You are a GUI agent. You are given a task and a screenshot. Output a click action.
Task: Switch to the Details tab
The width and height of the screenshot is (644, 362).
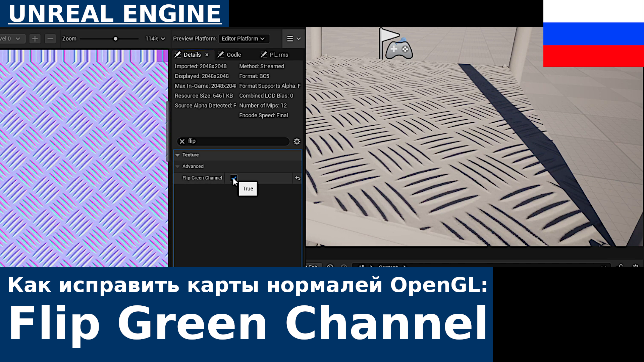(192, 55)
